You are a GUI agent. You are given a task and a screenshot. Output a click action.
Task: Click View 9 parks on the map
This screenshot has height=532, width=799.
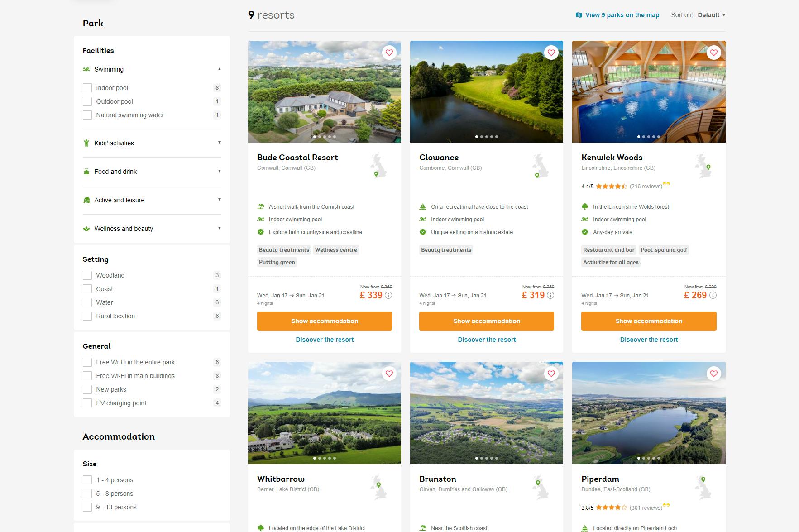pyautogui.click(x=622, y=15)
